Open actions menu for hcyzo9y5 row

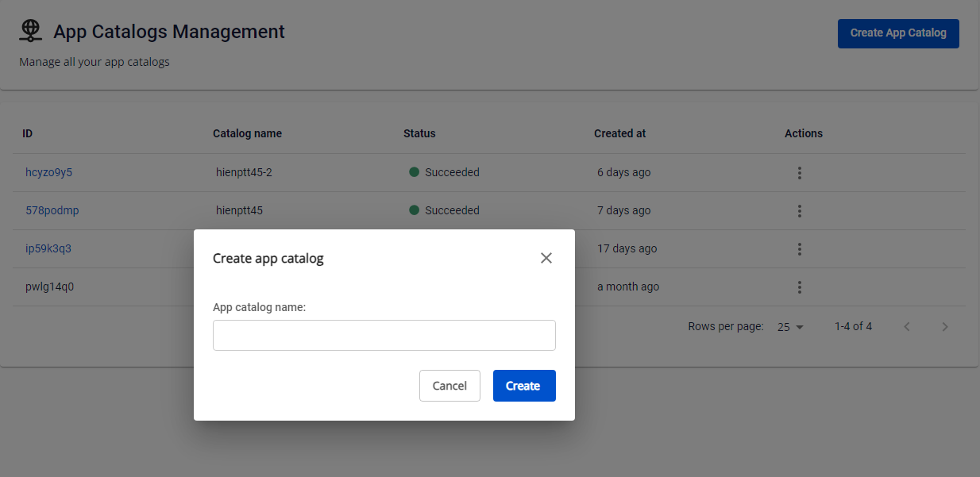pyautogui.click(x=799, y=173)
